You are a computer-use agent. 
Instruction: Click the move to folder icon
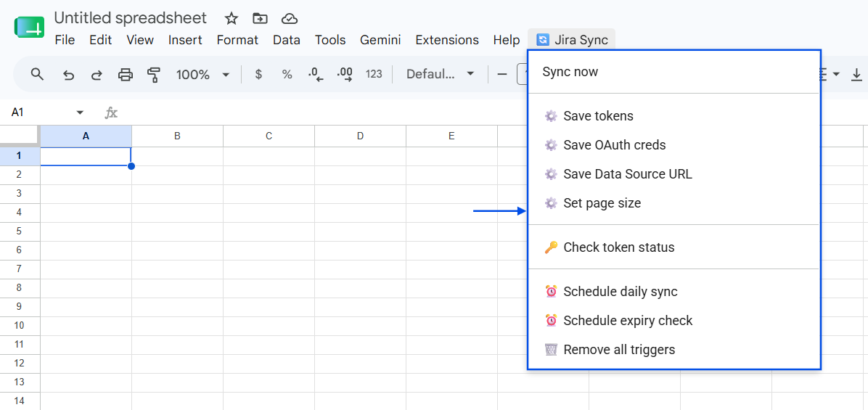coord(260,19)
